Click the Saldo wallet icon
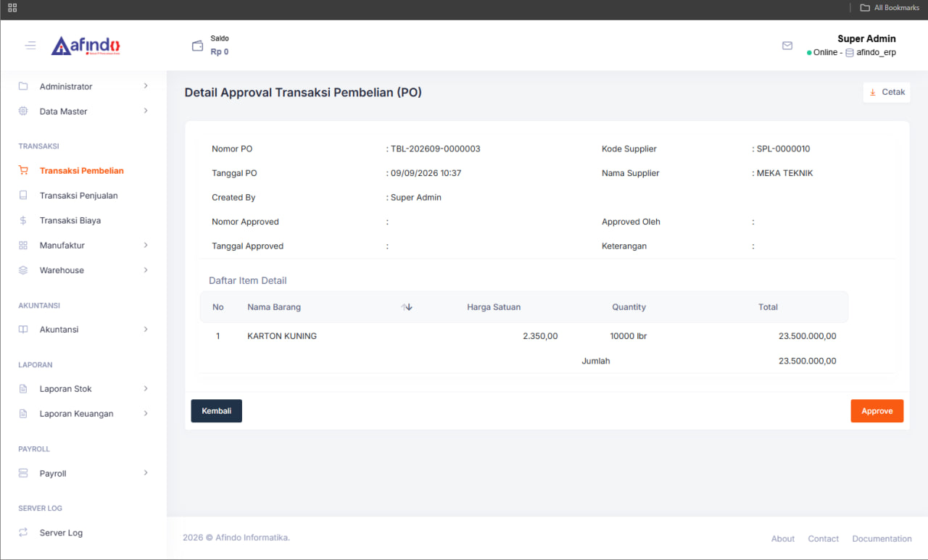Screen dimensions: 928x560 (197, 46)
